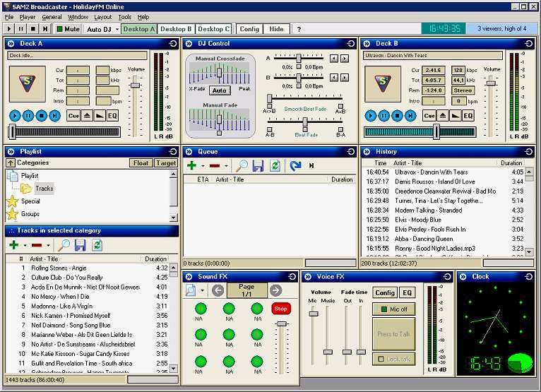This screenshot has height=392, width=541.
Task: Play Deck A with round play button
Action: (15, 116)
